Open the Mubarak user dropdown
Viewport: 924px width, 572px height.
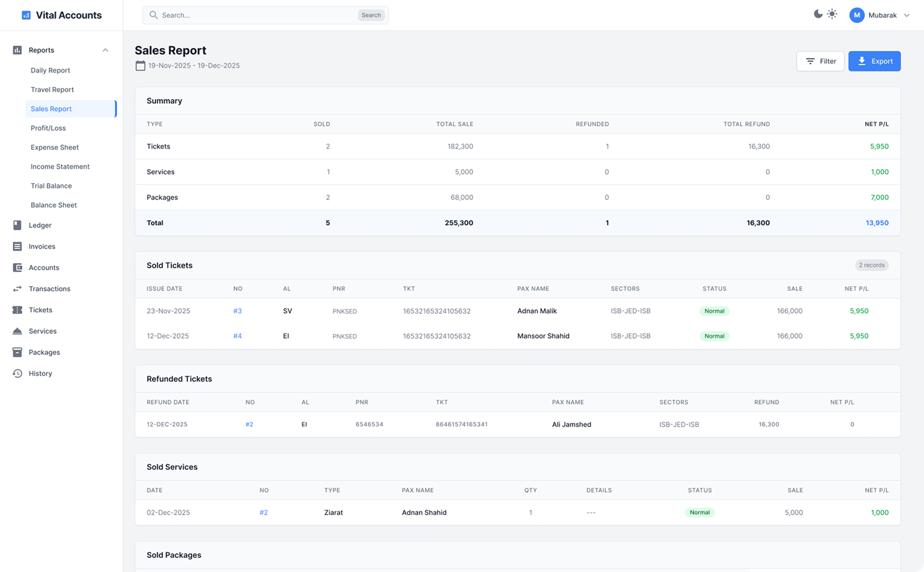pos(879,15)
